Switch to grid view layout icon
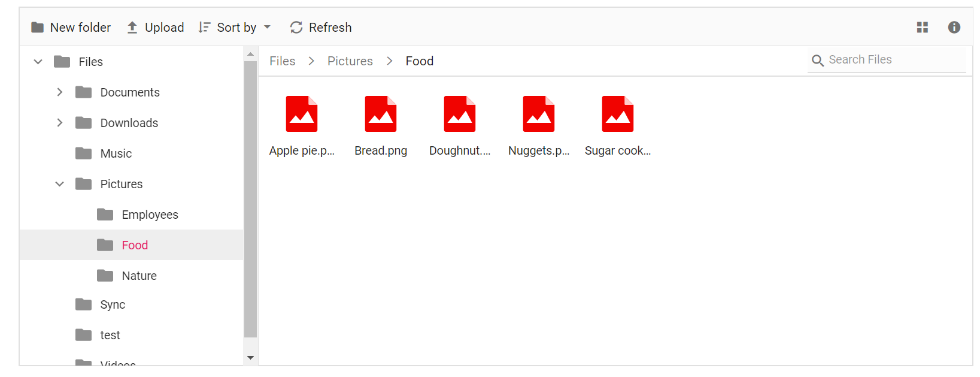 pos(922,28)
